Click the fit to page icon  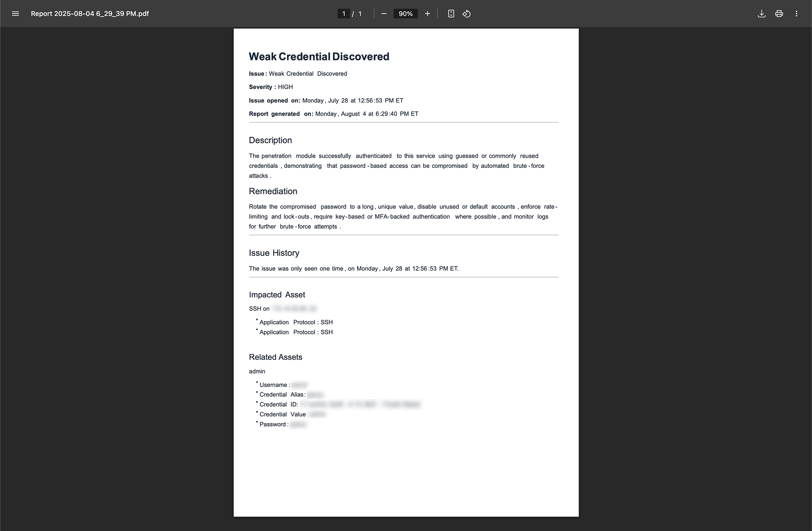(451, 14)
